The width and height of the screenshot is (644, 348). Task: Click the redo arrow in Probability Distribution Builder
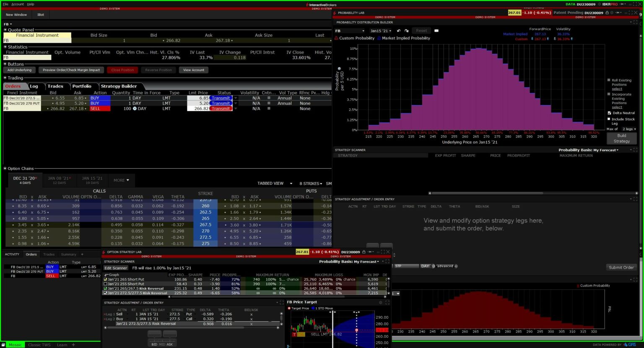point(406,31)
